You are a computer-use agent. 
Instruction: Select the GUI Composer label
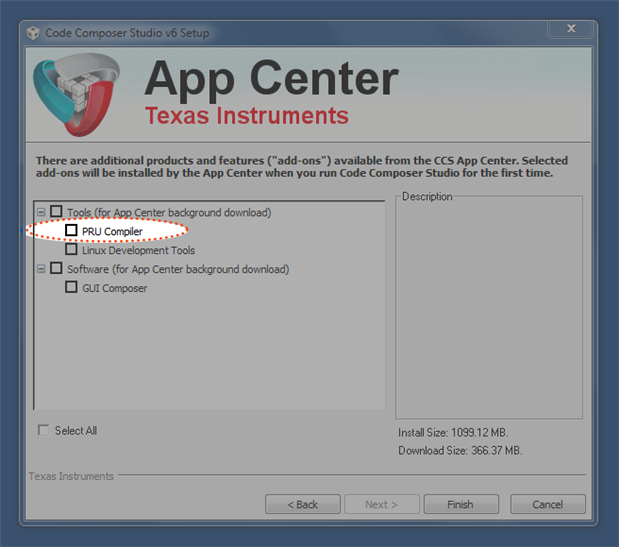click(114, 288)
